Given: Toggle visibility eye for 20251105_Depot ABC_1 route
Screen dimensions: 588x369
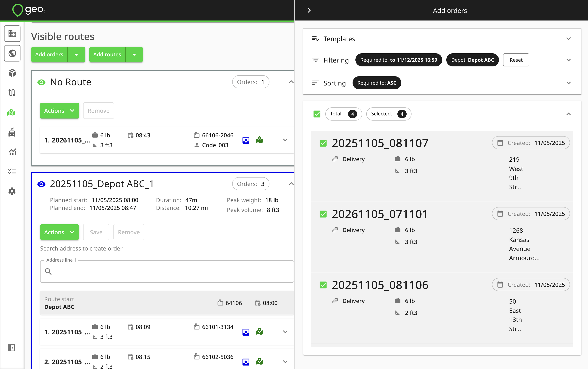Looking at the screenshot, I should pos(41,184).
